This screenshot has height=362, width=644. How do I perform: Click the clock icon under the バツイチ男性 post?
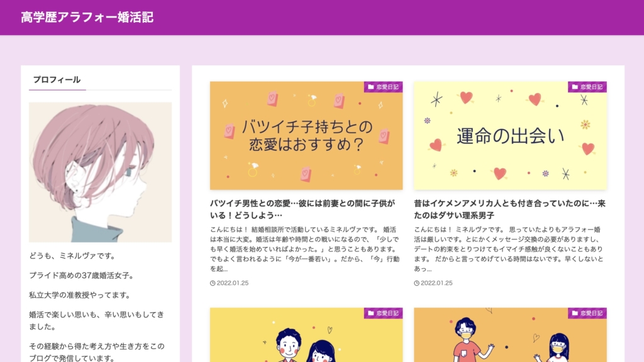pyautogui.click(x=213, y=283)
